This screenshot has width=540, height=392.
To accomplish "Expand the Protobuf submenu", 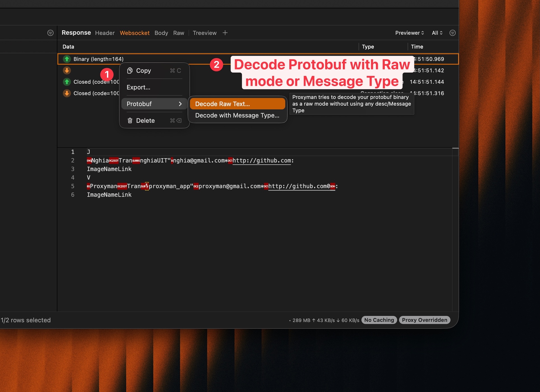I will point(139,104).
